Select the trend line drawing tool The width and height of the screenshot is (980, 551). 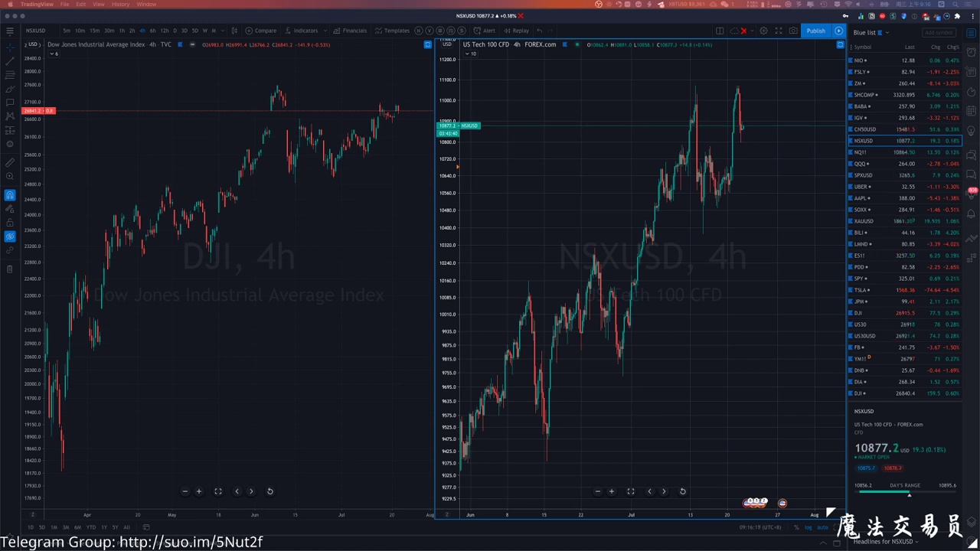tap(10, 61)
